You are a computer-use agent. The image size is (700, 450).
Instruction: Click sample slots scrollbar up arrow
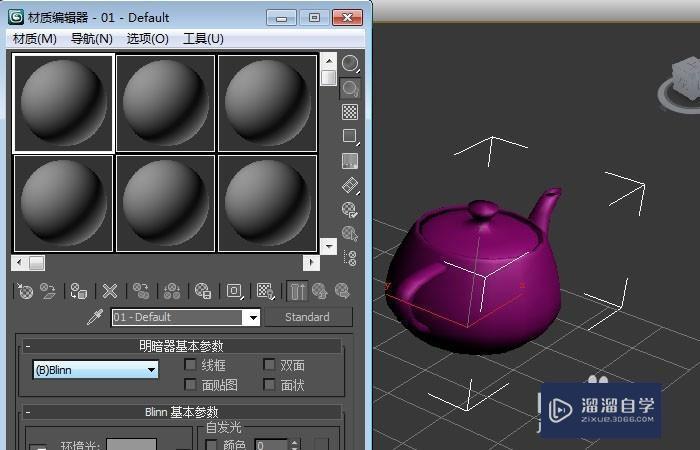click(329, 61)
